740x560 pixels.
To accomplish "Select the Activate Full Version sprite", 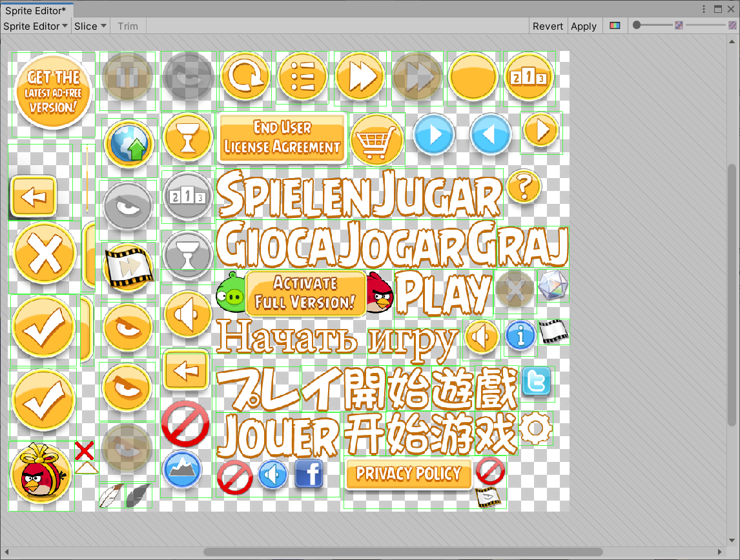I will pos(305,293).
